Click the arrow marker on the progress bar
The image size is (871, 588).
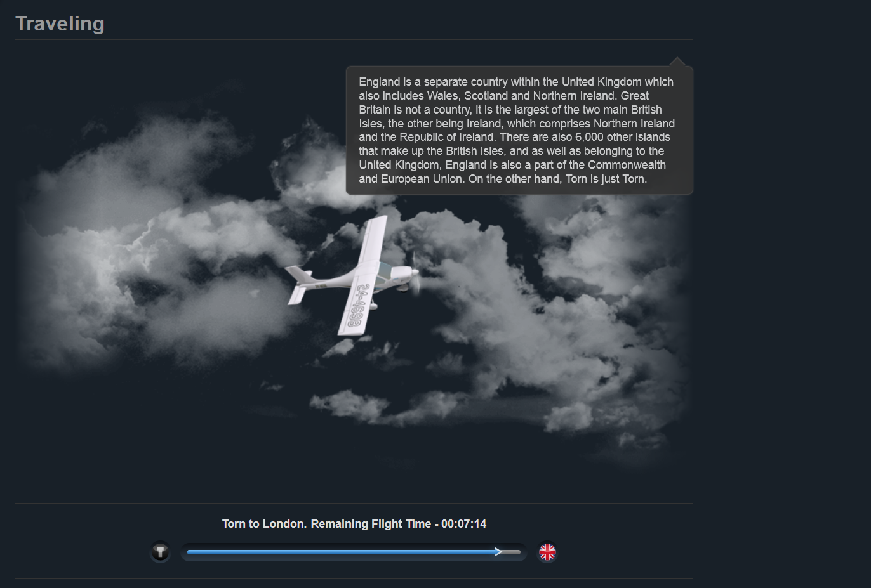click(x=498, y=552)
